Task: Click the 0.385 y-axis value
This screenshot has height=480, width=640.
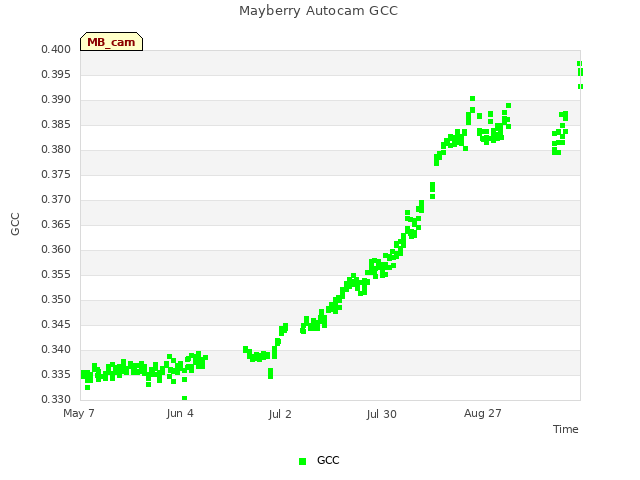Action: pyautogui.click(x=56, y=124)
